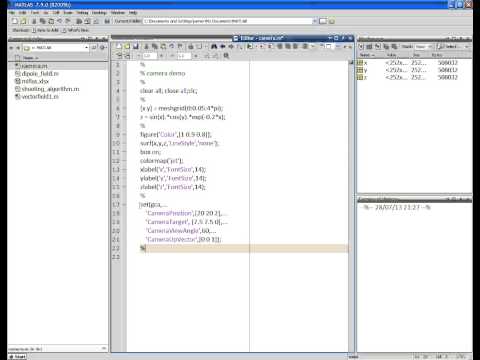Toggle breakpoint on line 7
480x360 pixels.
coord(124,117)
